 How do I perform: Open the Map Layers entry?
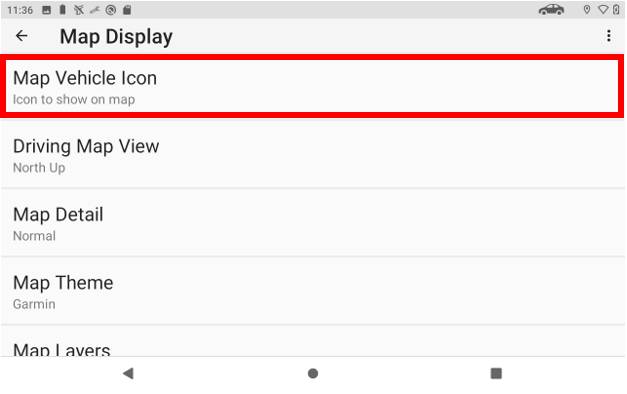313,341
